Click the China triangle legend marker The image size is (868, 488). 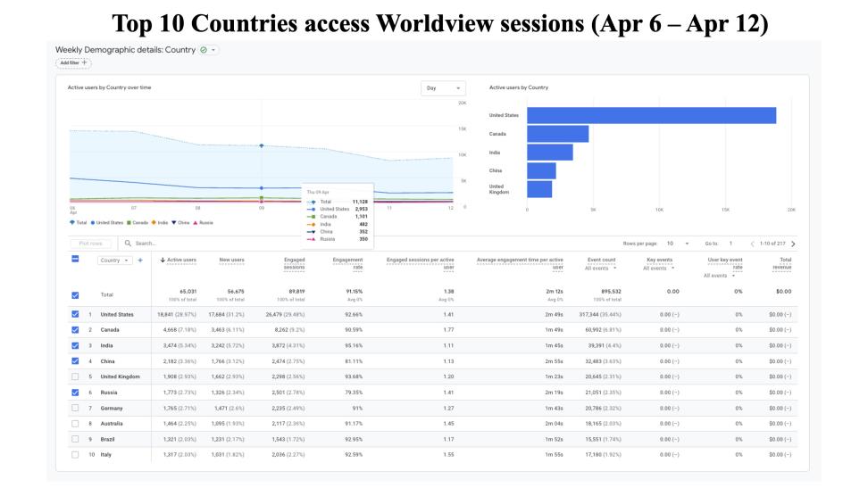tap(174, 222)
